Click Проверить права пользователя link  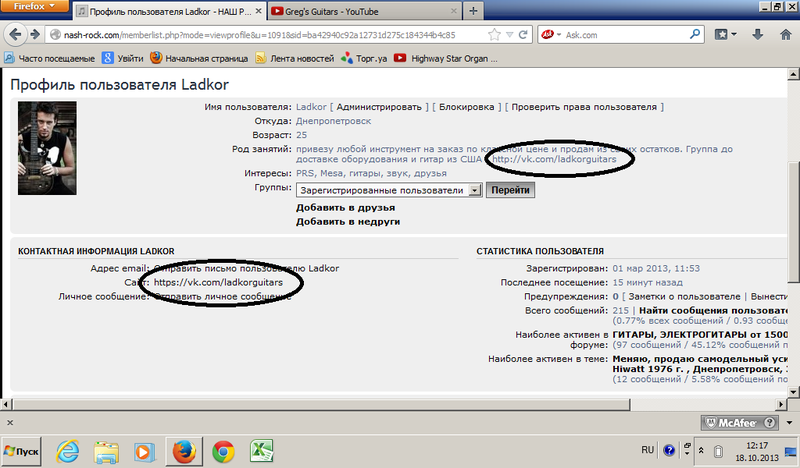[x=584, y=107]
